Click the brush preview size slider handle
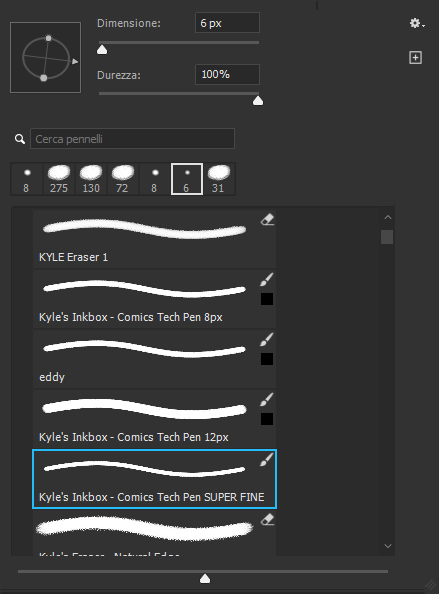 click(x=205, y=578)
